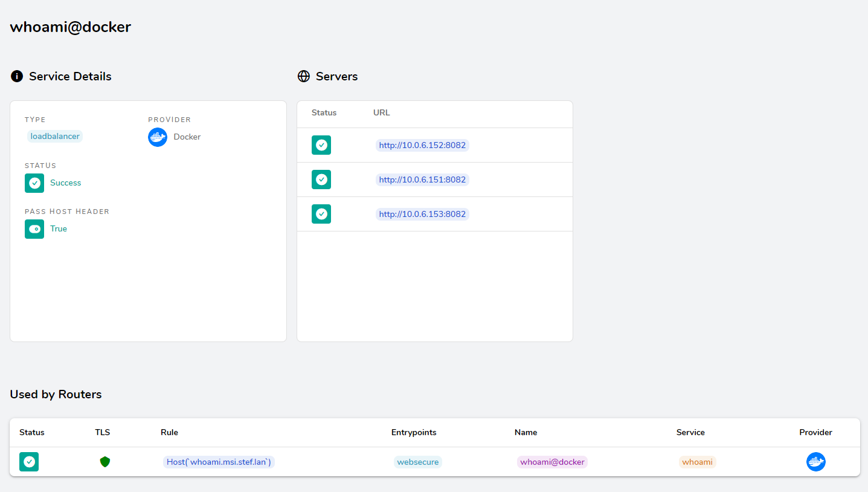Click the Pass Host Header toggle icon
This screenshot has height=492, width=868.
(34, 229)
